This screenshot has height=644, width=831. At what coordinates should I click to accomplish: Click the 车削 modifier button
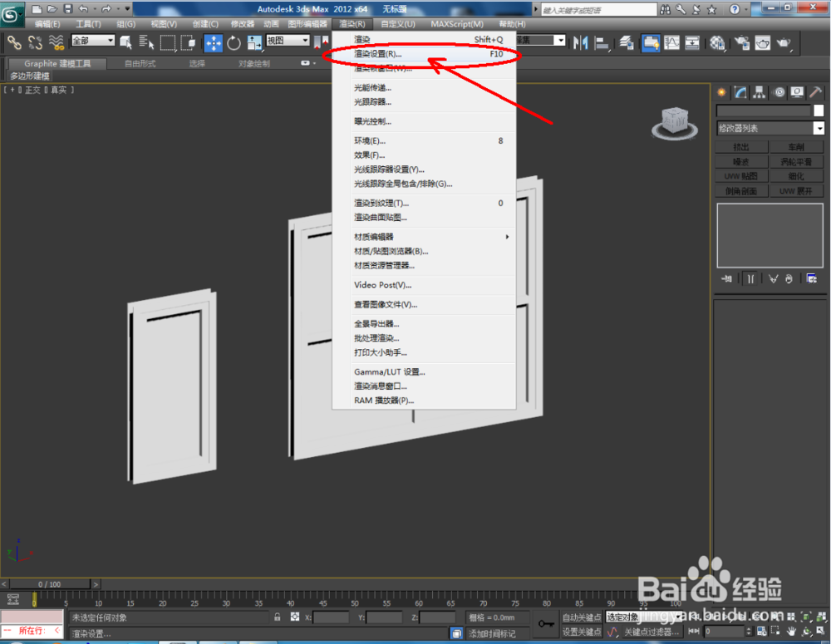(796, 147)
